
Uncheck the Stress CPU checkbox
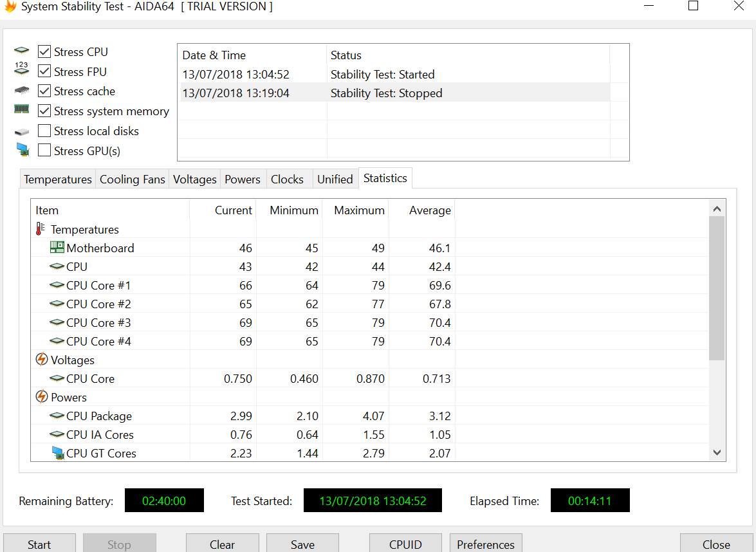44,51
